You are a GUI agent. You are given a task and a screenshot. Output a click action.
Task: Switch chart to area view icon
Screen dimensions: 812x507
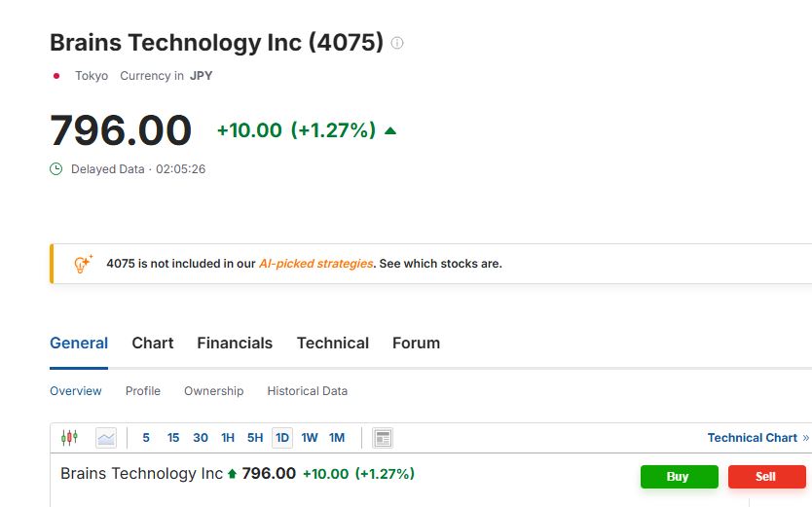point(106,438)
